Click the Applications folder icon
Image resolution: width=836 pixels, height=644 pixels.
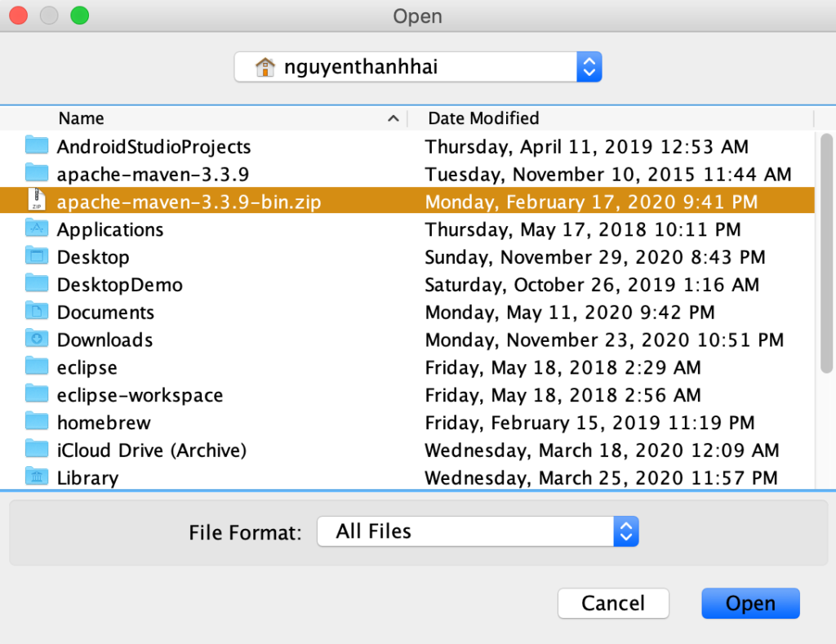coord(37,229)
